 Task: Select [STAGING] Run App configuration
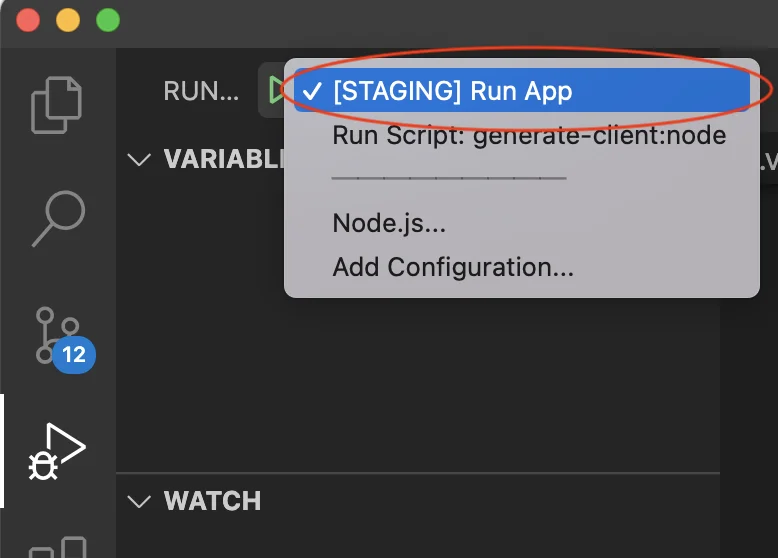[521, 91]
